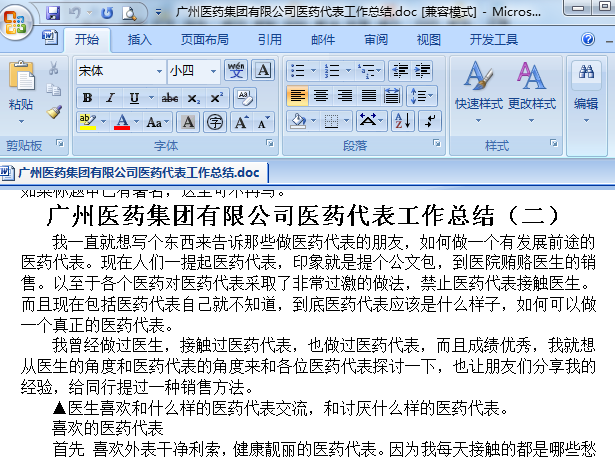Undo the last action
The width and height of the screenshot is (615, 461).
tap(75, 13)
